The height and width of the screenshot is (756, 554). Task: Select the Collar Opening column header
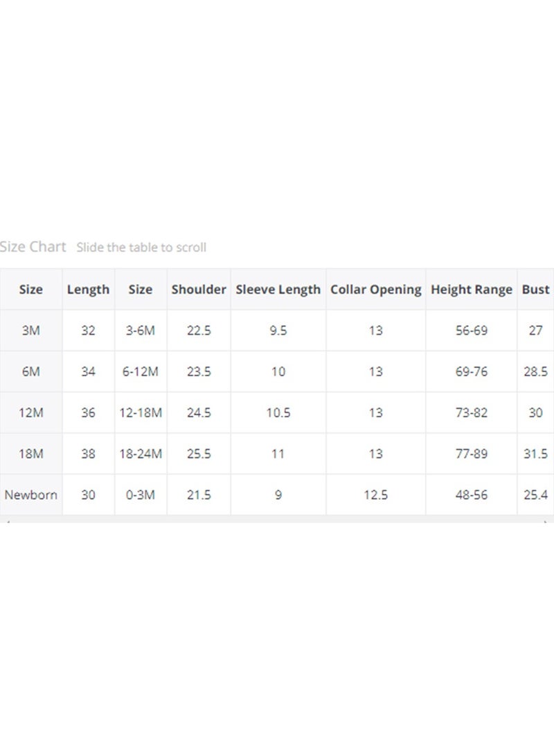click(x=376, y=289)
